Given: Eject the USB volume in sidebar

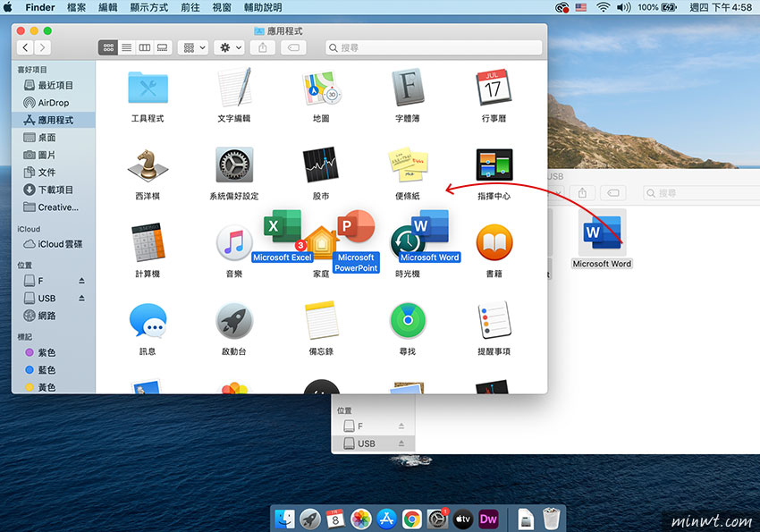Looking at the screenshot, I should 81,298.
